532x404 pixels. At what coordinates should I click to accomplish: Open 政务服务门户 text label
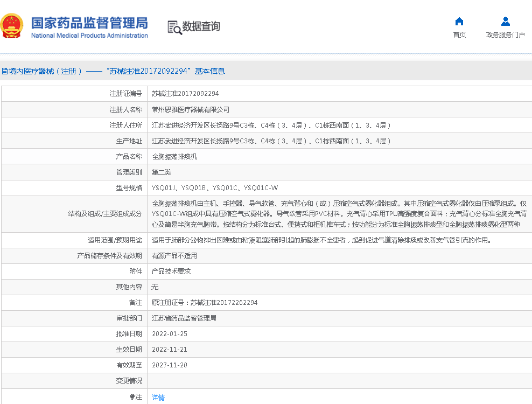(x=505, y=35)
